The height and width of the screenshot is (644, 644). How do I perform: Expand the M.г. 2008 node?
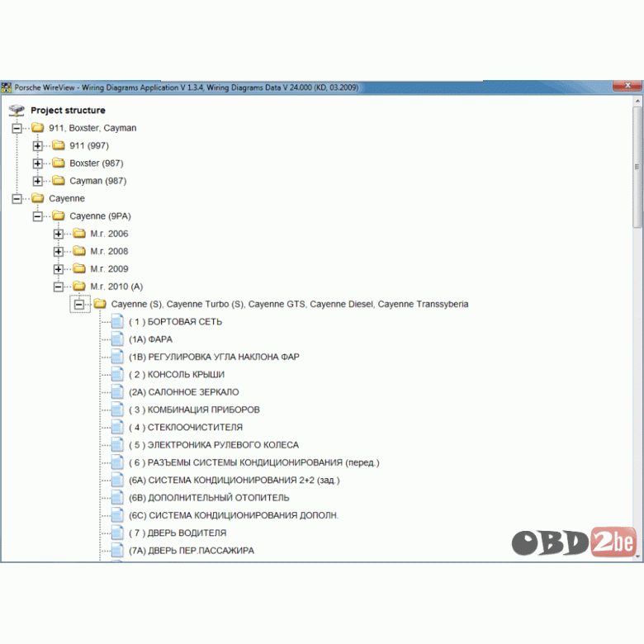[x=59, y=251]
